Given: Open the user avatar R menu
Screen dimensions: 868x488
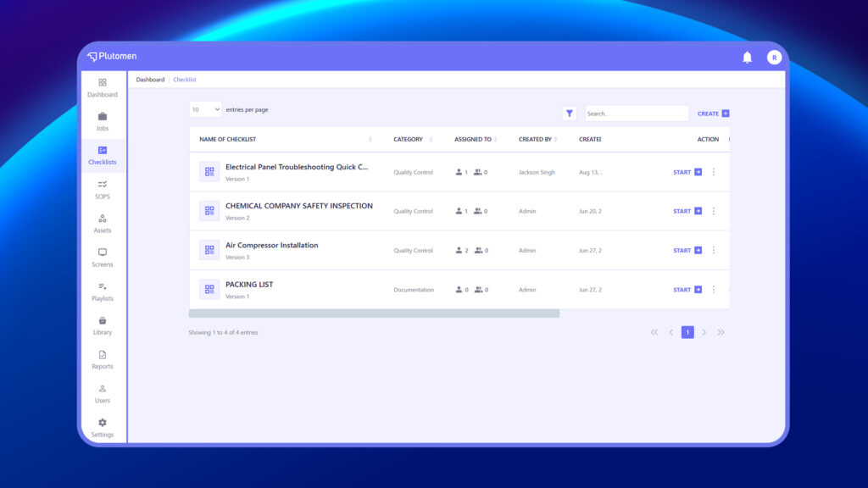Looking at the screenshot, I should (774, 57).
